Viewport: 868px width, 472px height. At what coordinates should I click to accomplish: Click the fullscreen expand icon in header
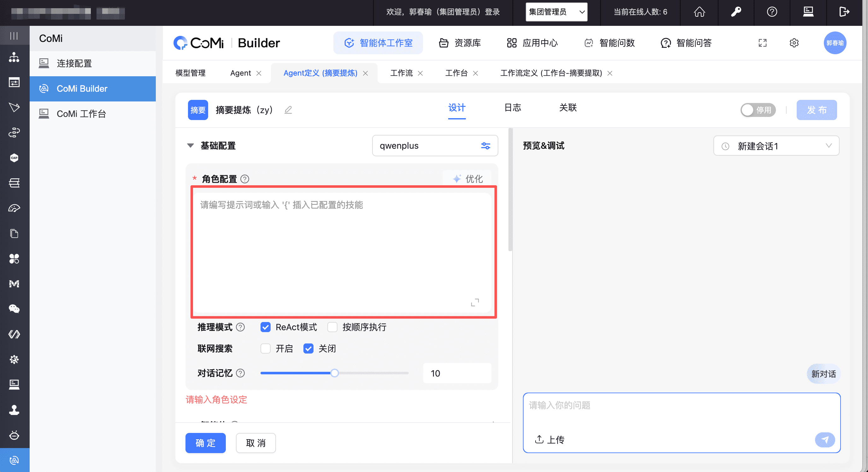tap(763, 43)
